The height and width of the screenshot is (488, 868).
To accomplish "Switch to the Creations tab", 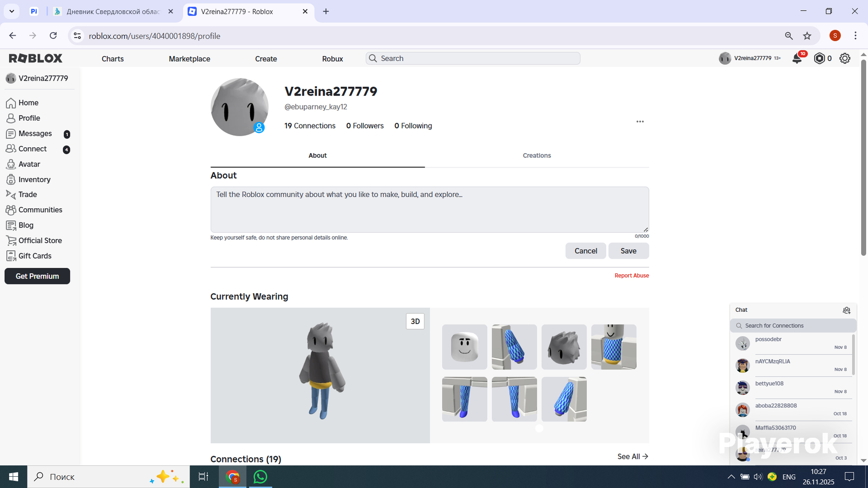I will pyautogui.click(x=537, y=156).
